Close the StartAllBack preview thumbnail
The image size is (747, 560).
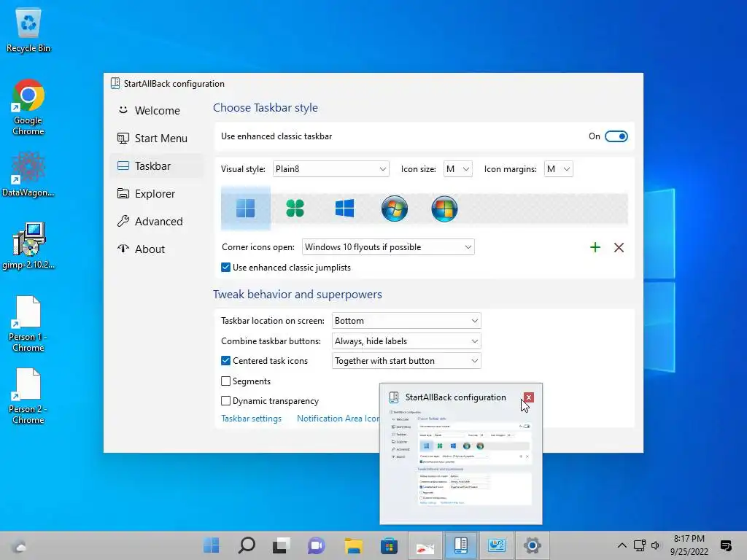pyautogui.click(x=528, y=397)
